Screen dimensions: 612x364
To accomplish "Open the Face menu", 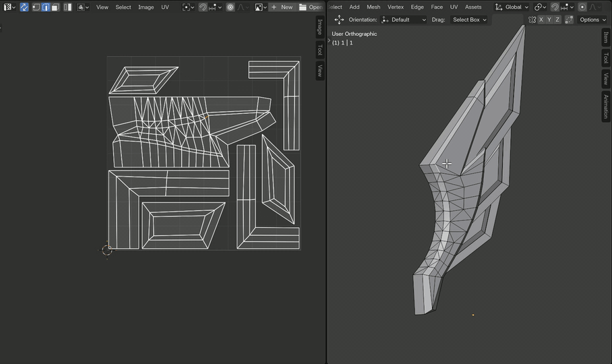I will (x=437, y=7).
